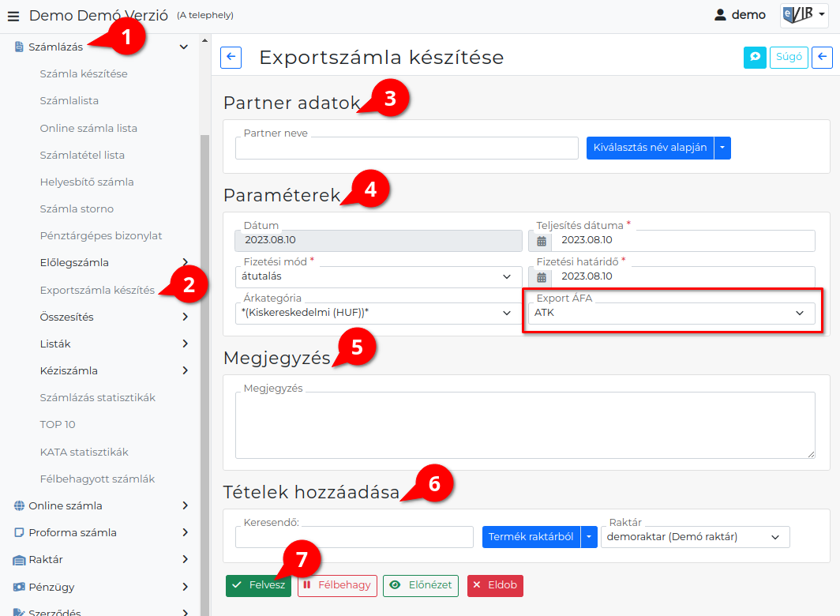Image resolution: width=840 pixels, height=616 pixels.
Task: Click the sidebar vertical scrollbar thumb
Action: point(204,375)
